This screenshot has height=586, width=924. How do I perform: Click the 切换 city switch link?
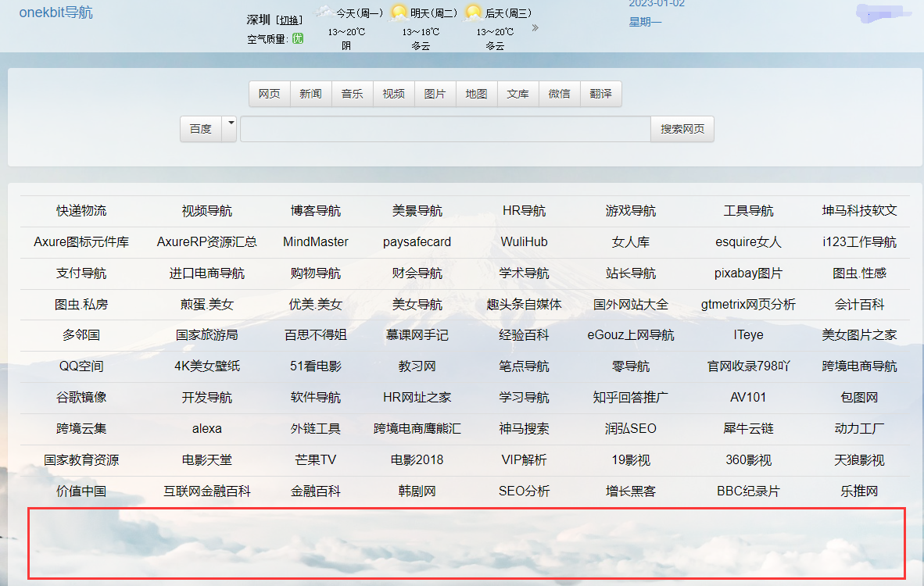tap(288, 20)
